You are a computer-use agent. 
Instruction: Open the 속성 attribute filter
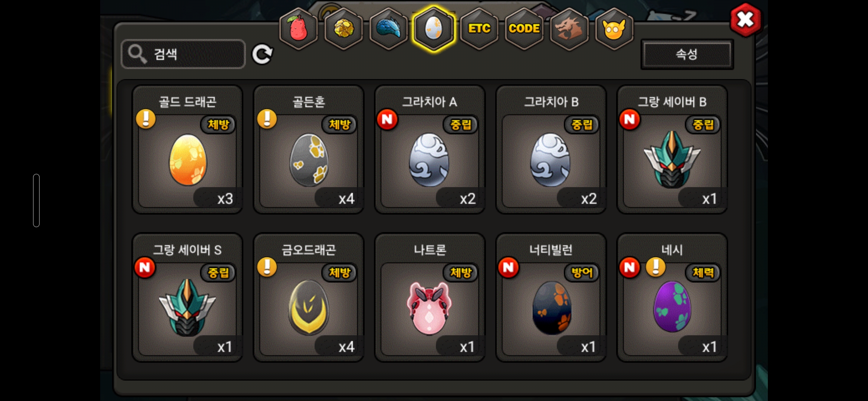pos(687,55)
